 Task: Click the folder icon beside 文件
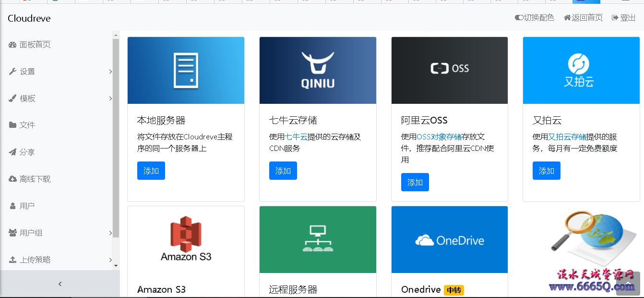12,125
